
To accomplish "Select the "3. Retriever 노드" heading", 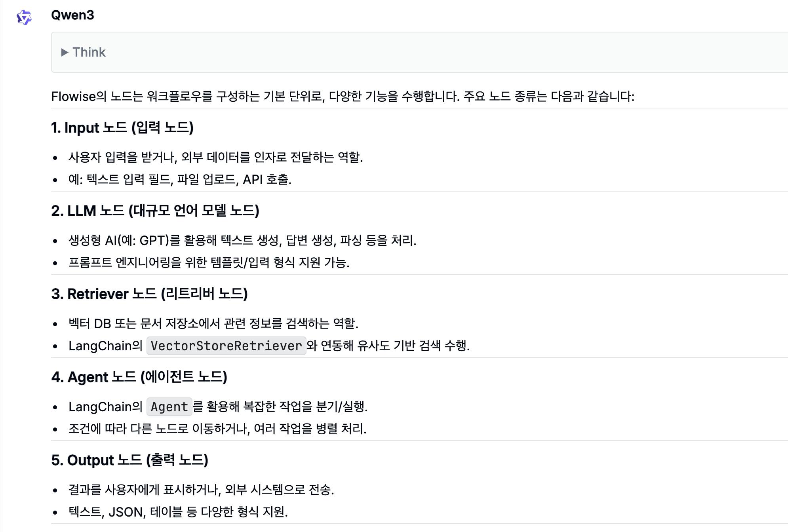I will click(149, 294).
